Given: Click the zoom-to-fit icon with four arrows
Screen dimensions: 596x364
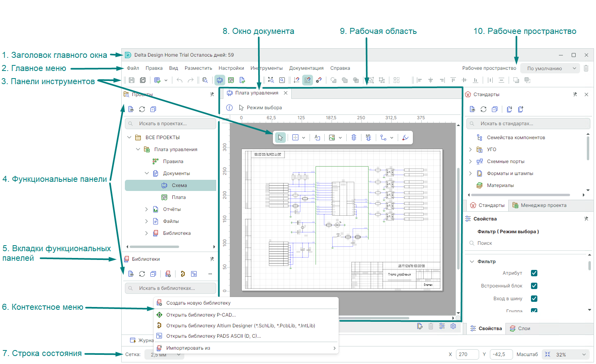Looking at the screenshot, I should pyautogui.click(x=271, y=80).
